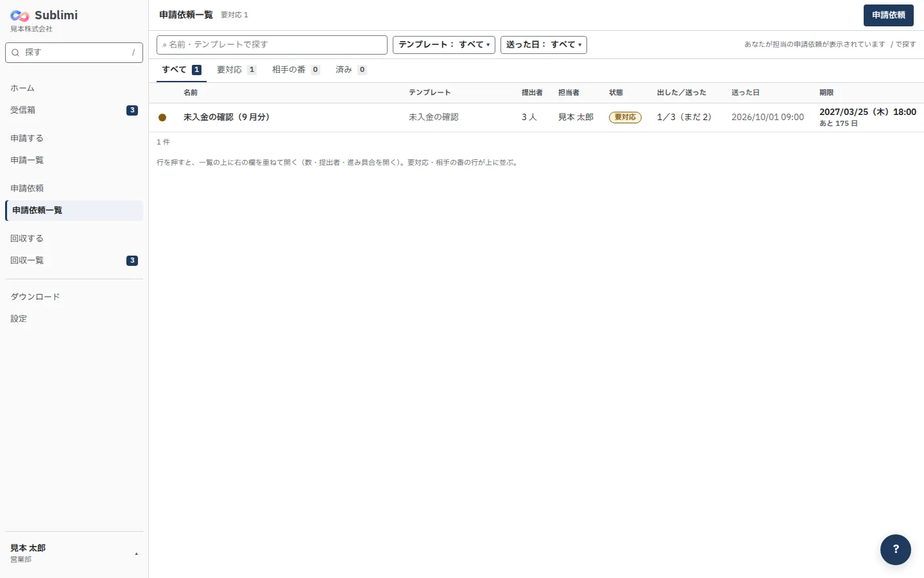Open ダウンロード in the sidebar
Screen dimensions: 924x578
[74, 297]
